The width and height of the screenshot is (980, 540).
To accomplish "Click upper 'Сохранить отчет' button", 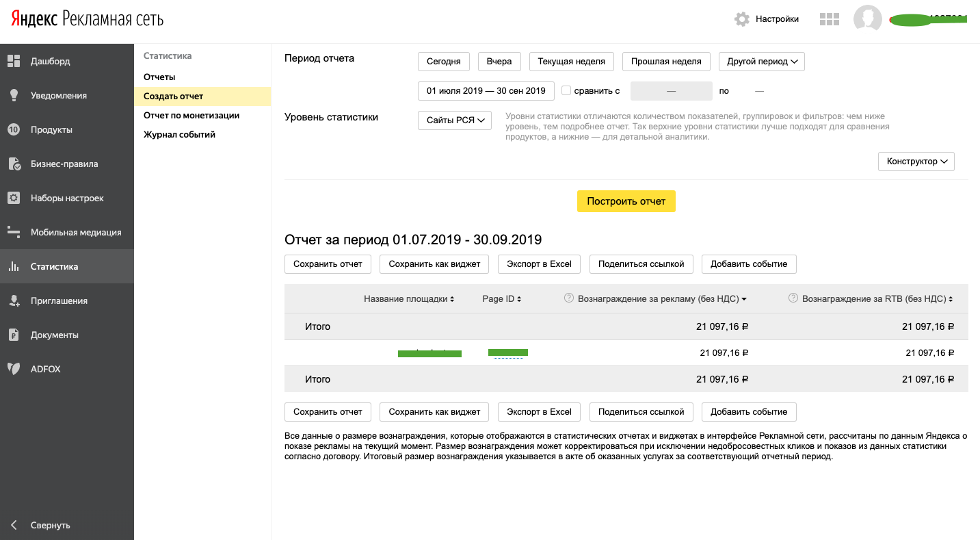I will (x=328, y=264).
